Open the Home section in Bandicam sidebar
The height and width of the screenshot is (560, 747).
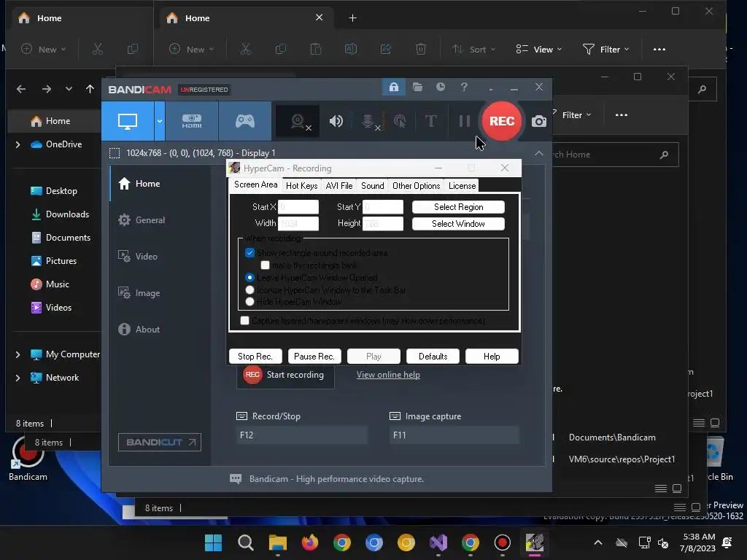pos(147,184)
